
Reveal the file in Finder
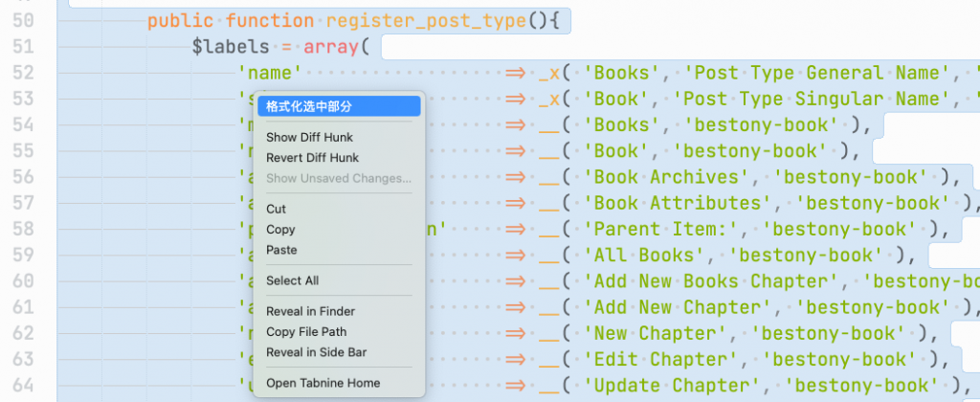coord(310,311)
